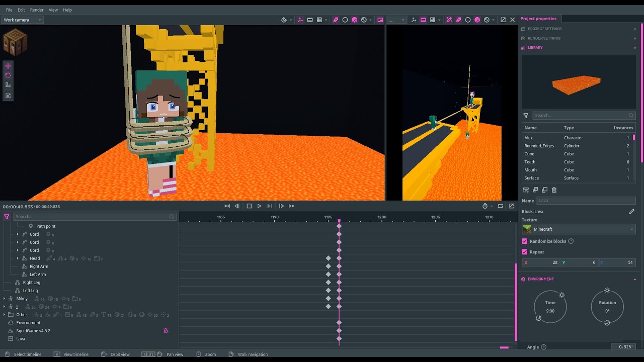This screenshot has height=362, width=644.
Task: Toggle timeline loop playback icon
Action: pyautogui.click(x=500, y=206)
